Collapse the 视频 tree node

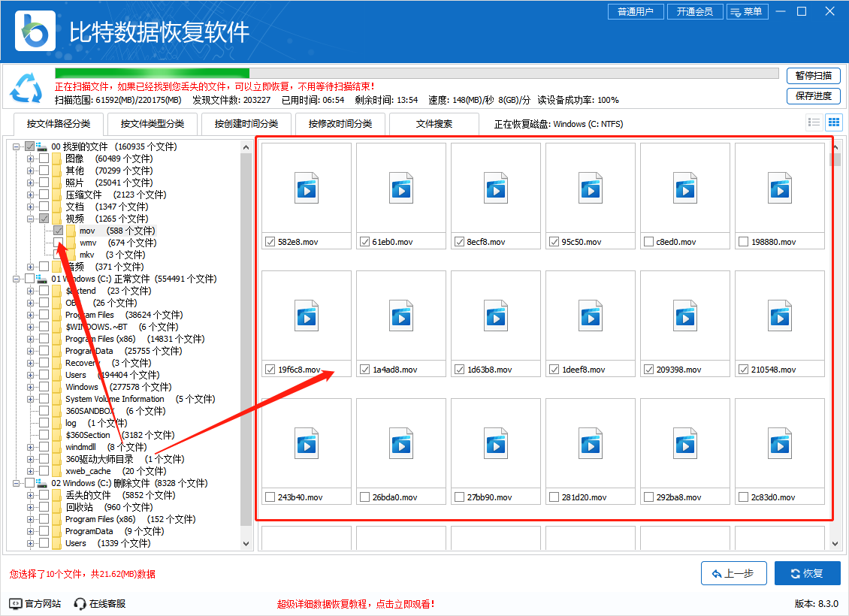click(x=31, y=219)
